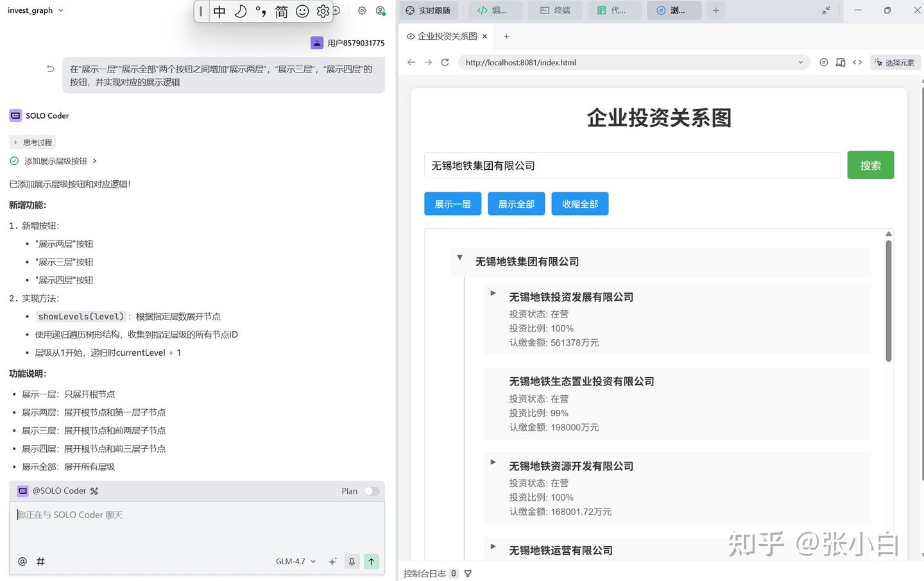The image size is (924, 581).
Task: Navigate back in the embedded browser
Action: click(411, 62)
